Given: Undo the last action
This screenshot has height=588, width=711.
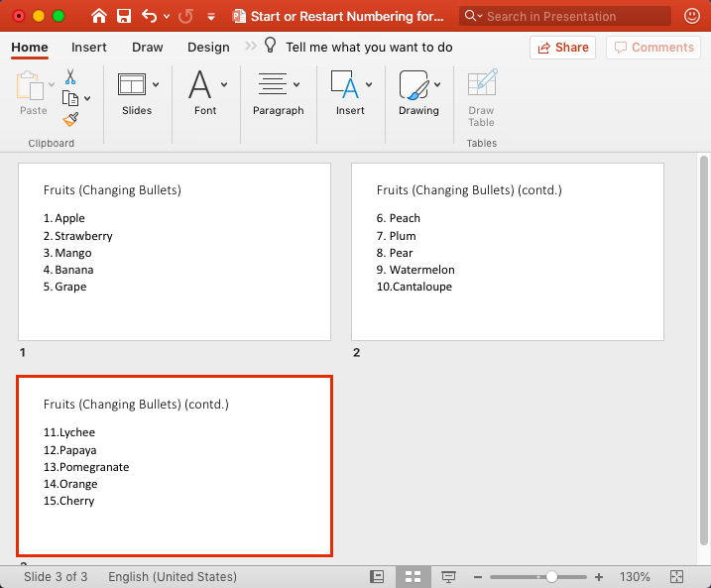Looking at the screenshot, I should 149,16.
